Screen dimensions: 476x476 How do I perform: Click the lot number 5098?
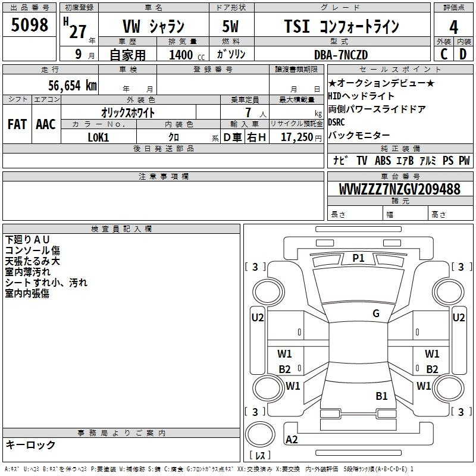pos(30,26)
